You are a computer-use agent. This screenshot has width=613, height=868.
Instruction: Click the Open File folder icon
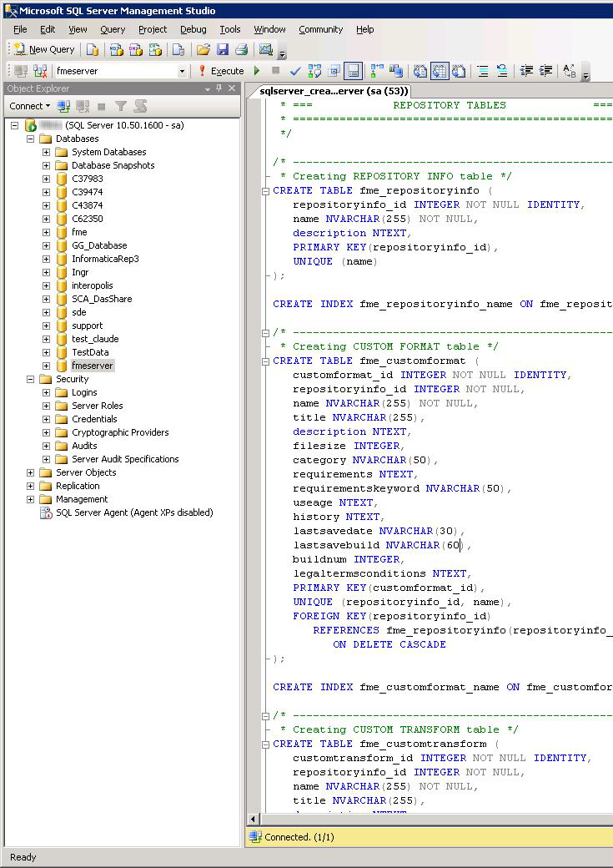point(203,49)
